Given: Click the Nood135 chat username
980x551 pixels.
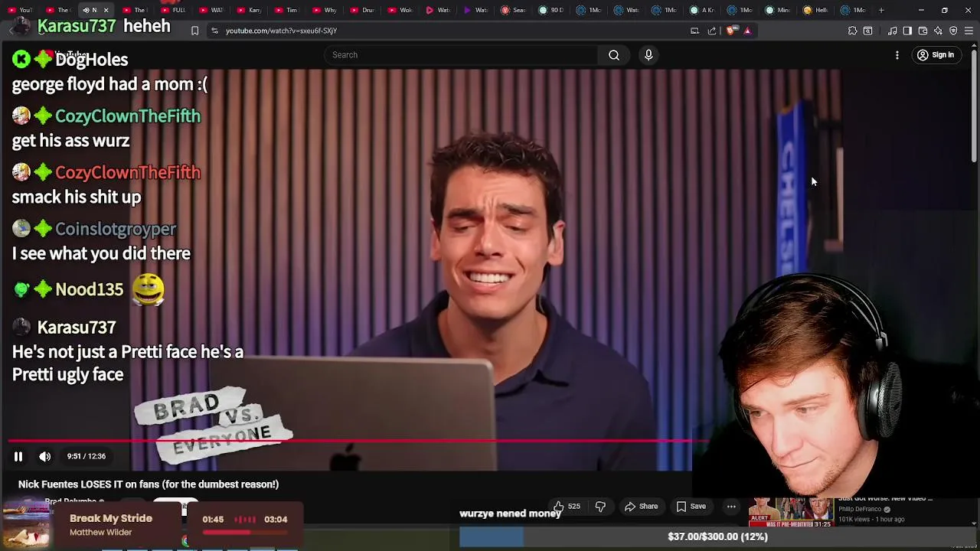Looking at the screenshot, I should pos(89,289).
